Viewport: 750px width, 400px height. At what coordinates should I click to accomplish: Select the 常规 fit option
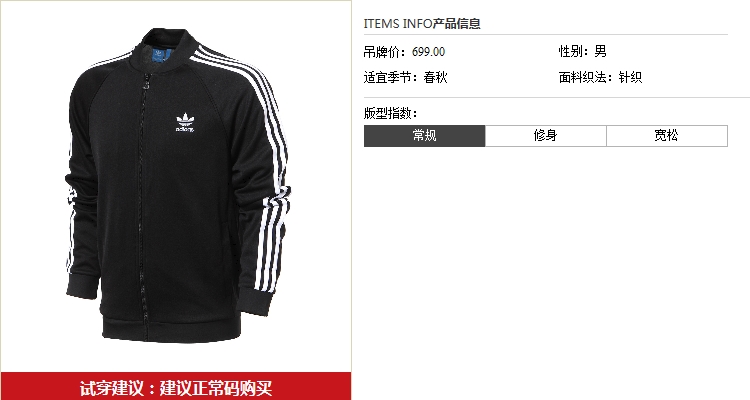tap(424, 136)
